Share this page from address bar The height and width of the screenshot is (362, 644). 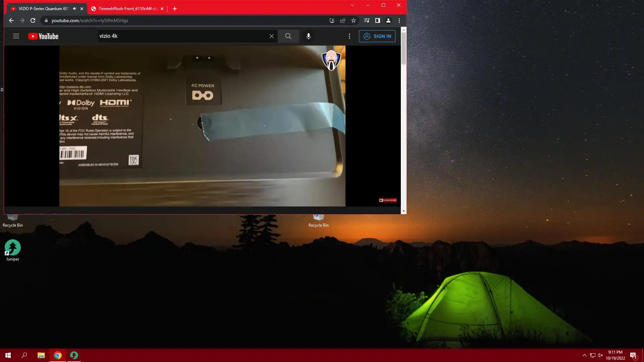[343, 20]
